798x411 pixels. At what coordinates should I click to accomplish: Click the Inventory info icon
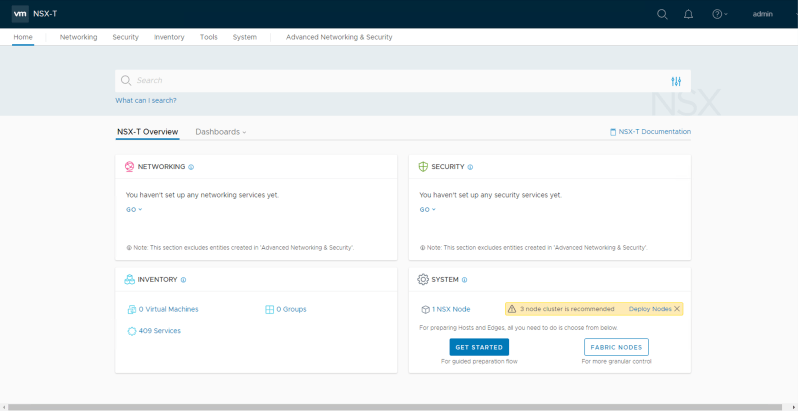[x=183, y=280]
